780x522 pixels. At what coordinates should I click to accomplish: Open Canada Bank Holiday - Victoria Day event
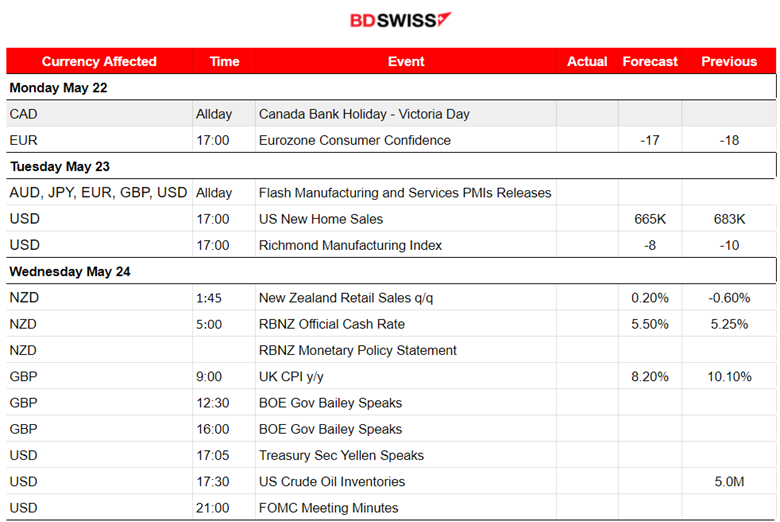click(364, 114)
